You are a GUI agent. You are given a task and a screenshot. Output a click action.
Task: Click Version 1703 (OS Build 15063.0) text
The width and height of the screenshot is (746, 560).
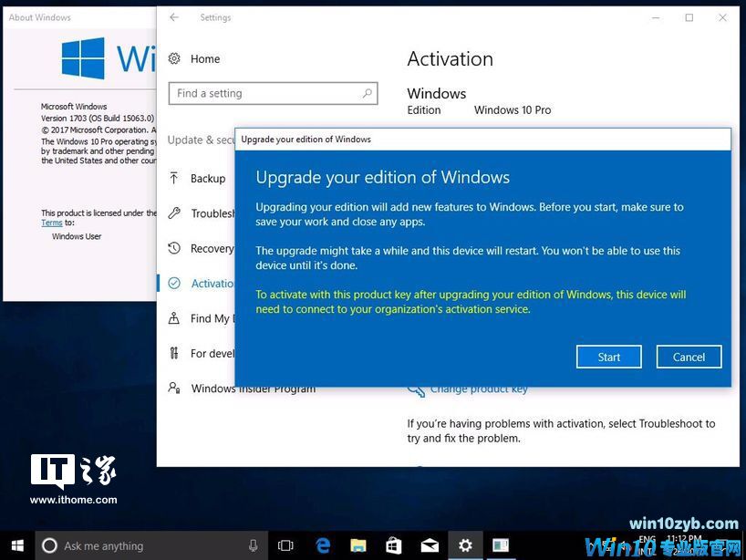pyautogui.click(x=98, y=118)
